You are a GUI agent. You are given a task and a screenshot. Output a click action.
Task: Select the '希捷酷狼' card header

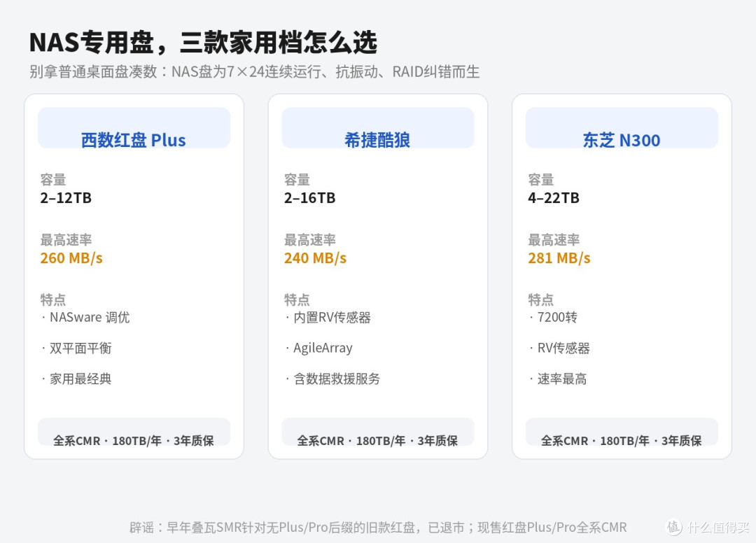[377, 128]
